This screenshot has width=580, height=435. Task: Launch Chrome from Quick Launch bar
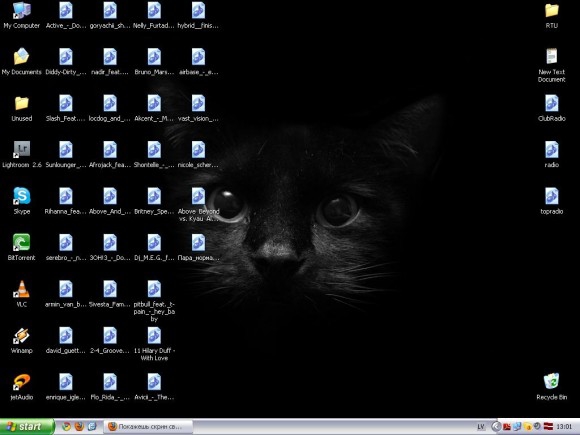(66, 426)
